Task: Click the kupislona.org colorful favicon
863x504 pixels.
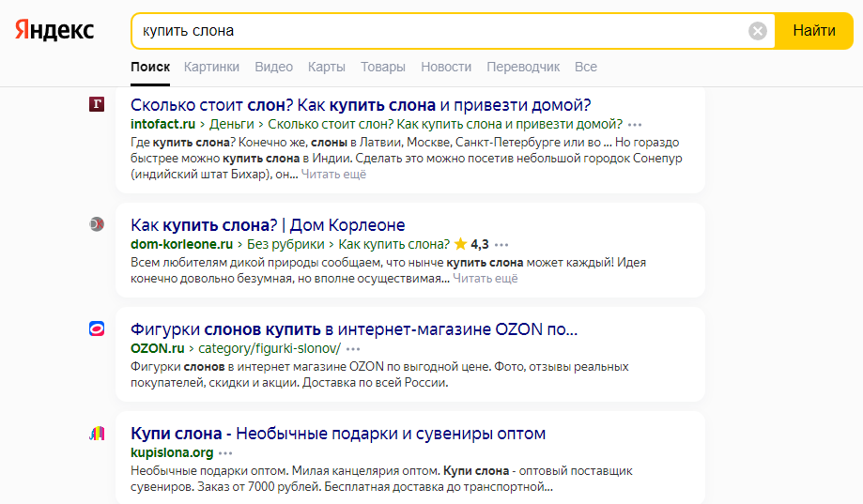Action: point(97,434)
